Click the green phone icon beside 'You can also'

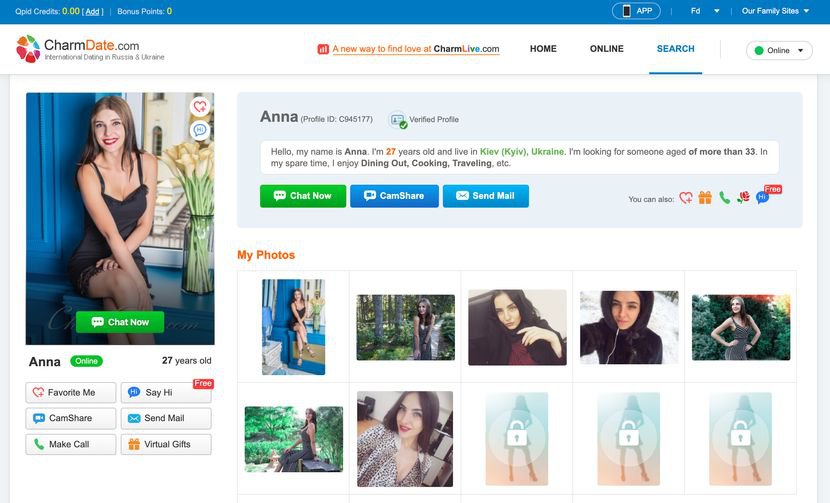coord(724,198)
